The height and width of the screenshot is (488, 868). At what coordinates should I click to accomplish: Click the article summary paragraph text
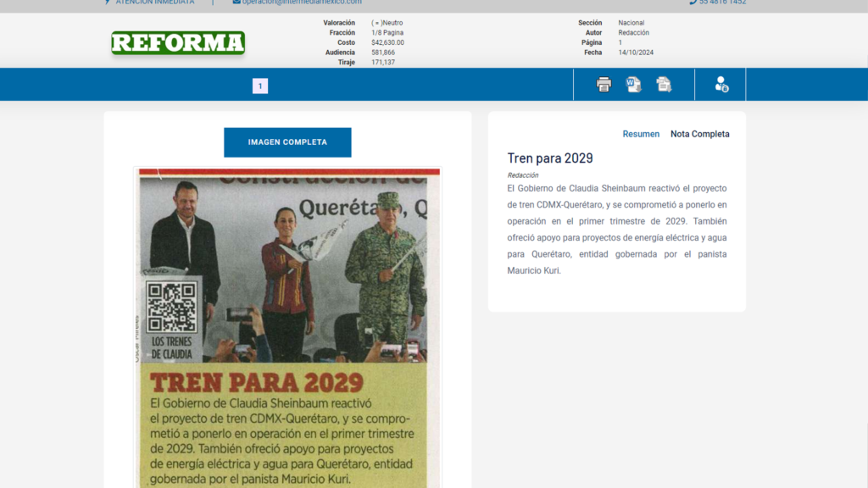click(x=617, y=230)
